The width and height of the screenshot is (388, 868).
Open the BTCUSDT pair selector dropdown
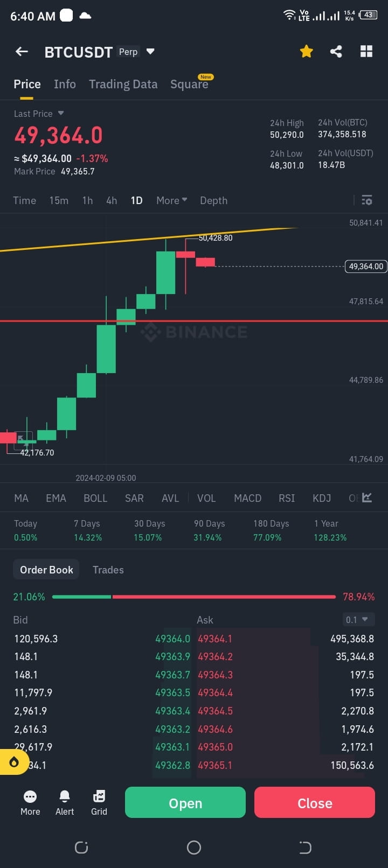tap(149, 51)
